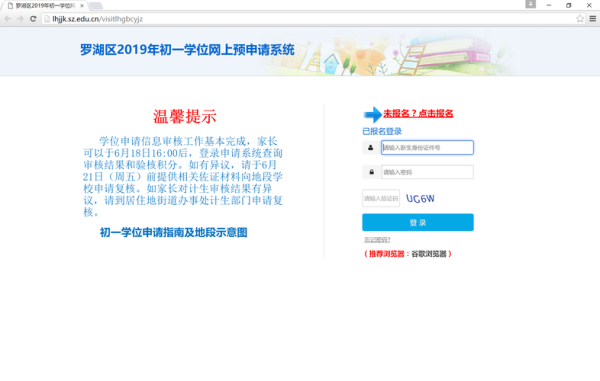This screenshot has width=600, height=381.
Task: Click the 已报名登录 heading text
Action: click(382, 132)
